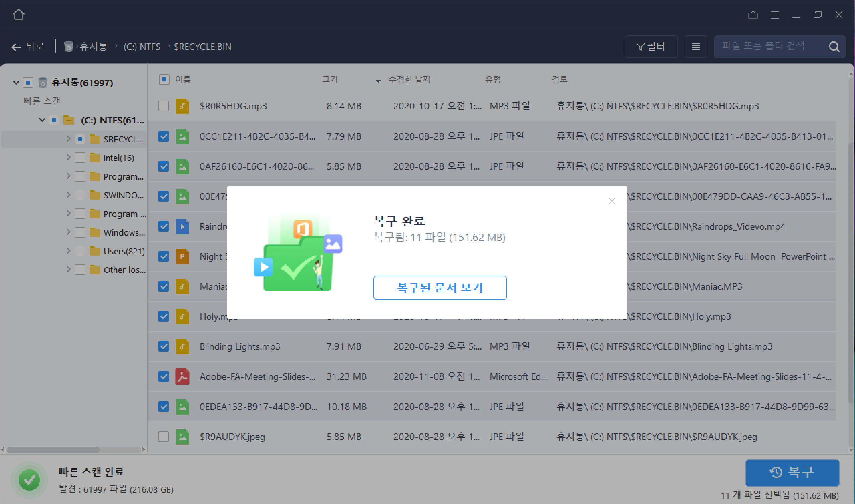Check the $R0R5HDG.mp3 file checkbox
Image resolution: width=855 pixels, height=504 pixels.
point(163,106)
